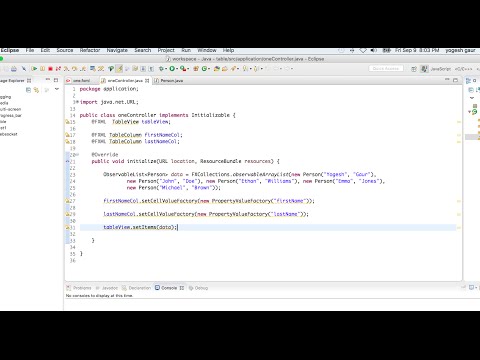Open the Previous Annotation dropdown arrow

pyautogui.click(x=262, y=69)
